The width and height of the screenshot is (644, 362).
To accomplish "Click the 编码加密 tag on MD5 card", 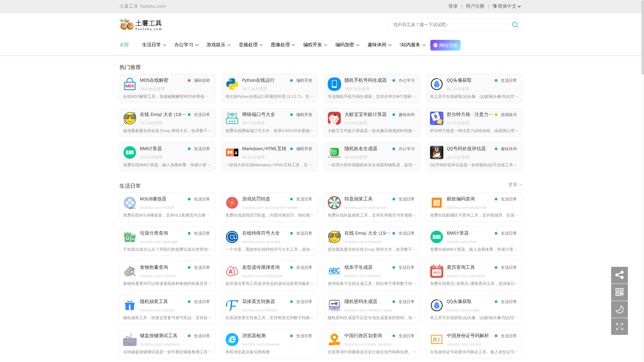I will pos(202,80).
